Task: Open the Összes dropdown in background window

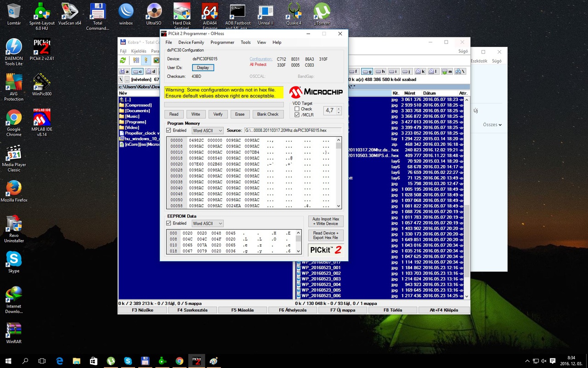Action: (492, 125)
